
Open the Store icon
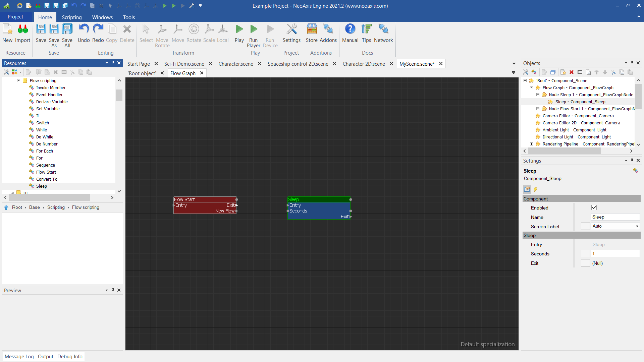pyautogui.click(x=312, y=29)
